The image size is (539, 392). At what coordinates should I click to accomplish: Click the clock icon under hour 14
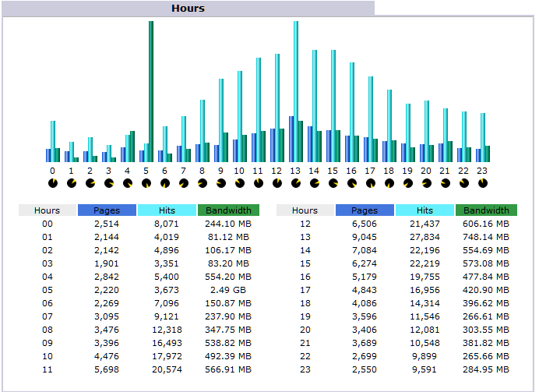tap(315, 183)
